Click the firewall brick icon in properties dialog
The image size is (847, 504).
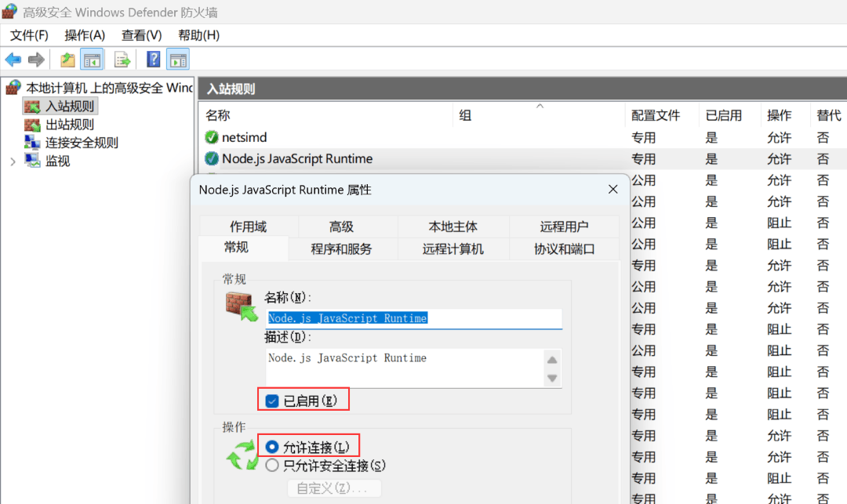click(242, 306)
